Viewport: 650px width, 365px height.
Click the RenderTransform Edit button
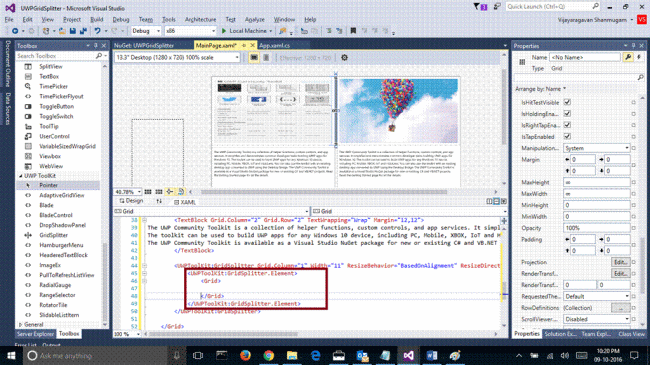[621, 274]
